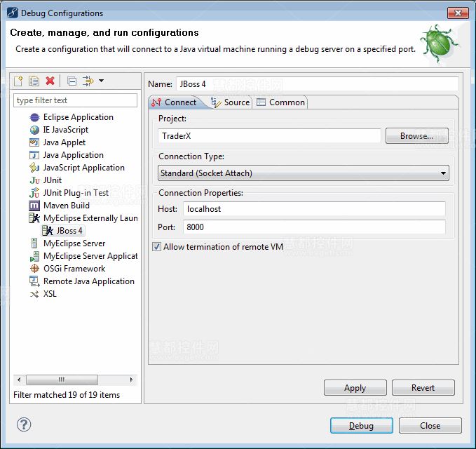Open help via question mark icon

[x=24, y=424]
